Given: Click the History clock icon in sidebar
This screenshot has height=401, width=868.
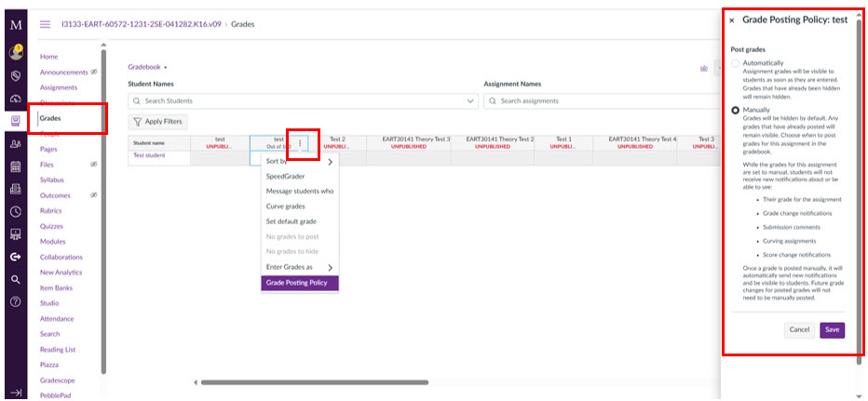Looking at the screenshot, I should point(15,211).
